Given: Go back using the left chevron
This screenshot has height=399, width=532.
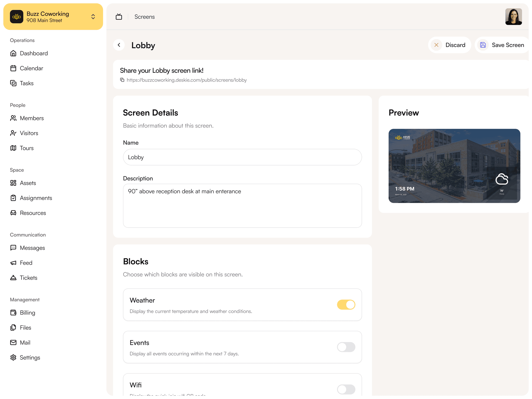Looking at the screenshot, I should (x=119, y=45).
